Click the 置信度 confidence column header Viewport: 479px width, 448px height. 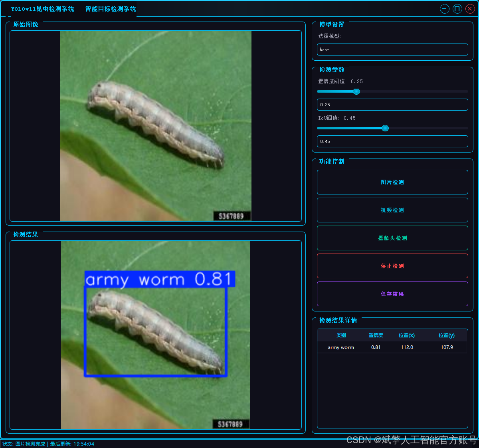(376, 335)
